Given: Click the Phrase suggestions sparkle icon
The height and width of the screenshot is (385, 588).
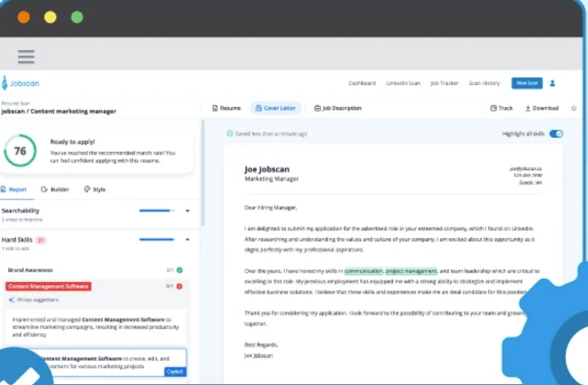Looking at the screenshot, I should coord(11,300).
